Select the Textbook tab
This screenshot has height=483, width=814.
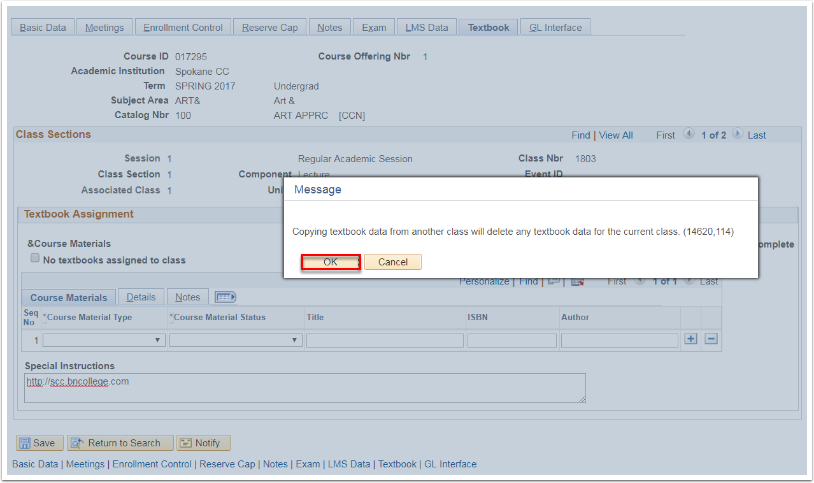click(489, 28)
